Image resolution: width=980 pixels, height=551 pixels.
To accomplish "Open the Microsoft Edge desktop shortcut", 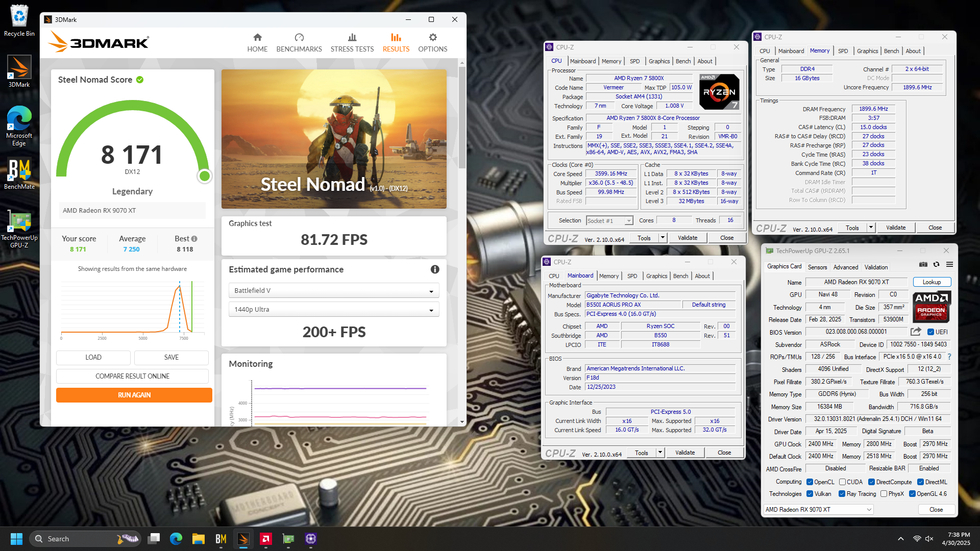I will tap(19, 126).
